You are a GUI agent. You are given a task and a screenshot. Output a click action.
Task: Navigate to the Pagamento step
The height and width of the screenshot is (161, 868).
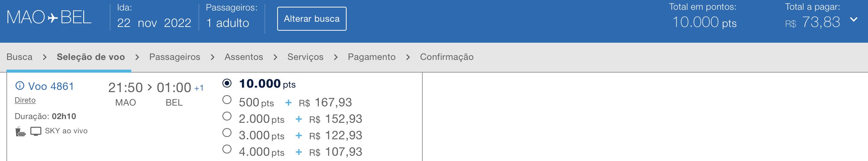pyautogui.click(x=372, y=57)
